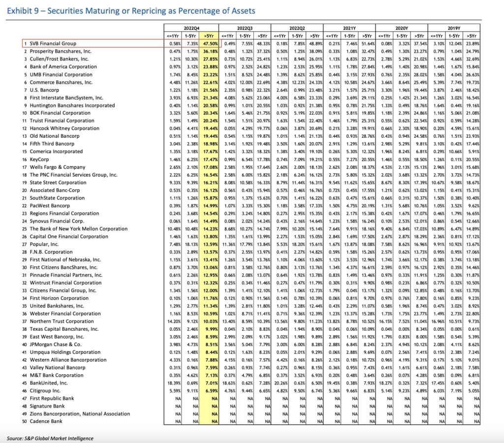504x443 pixels.
Task: Select Prosperity Bancshares, Inc. row label
Action: click(61, 51)
